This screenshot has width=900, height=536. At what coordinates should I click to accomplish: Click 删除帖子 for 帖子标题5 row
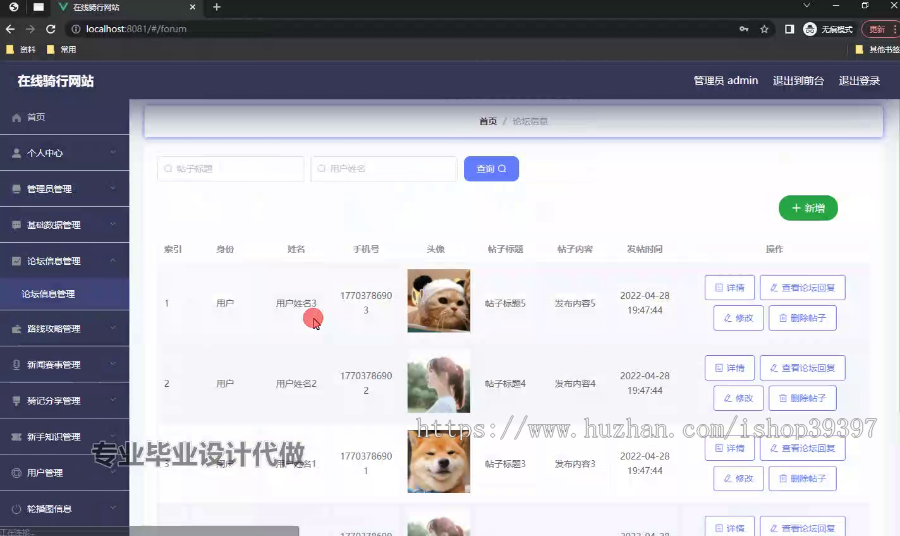click(802, 318)
